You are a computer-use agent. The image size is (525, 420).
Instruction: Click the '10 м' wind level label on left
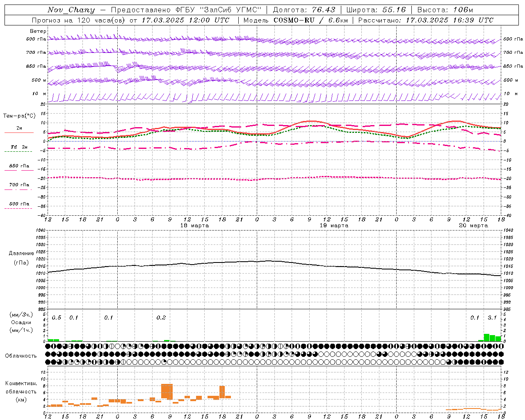[x=39, y=94]
